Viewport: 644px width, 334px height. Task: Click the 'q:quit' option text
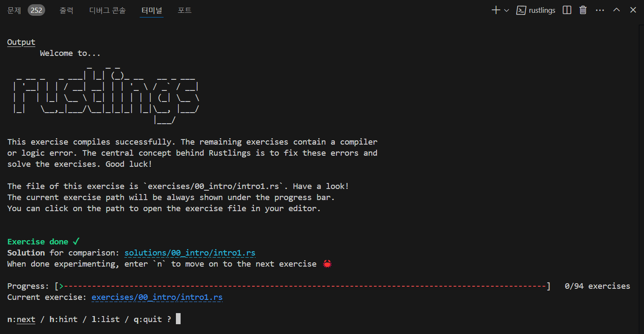[x=148, y=319]
